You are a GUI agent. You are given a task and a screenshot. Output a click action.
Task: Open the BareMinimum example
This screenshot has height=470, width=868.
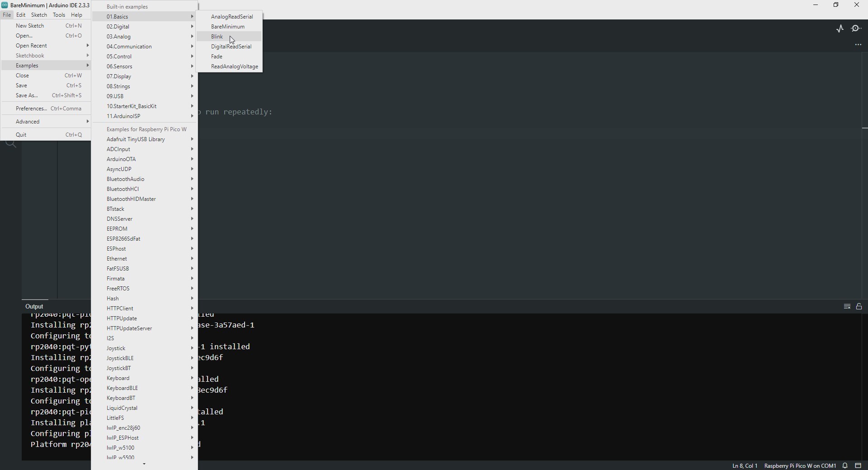[x=230, y=27]
